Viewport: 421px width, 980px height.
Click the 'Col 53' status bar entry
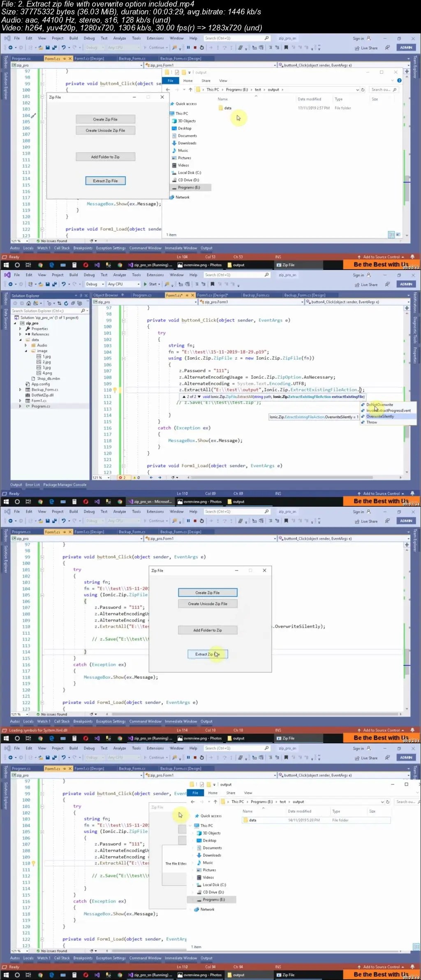tap(210, 257)
